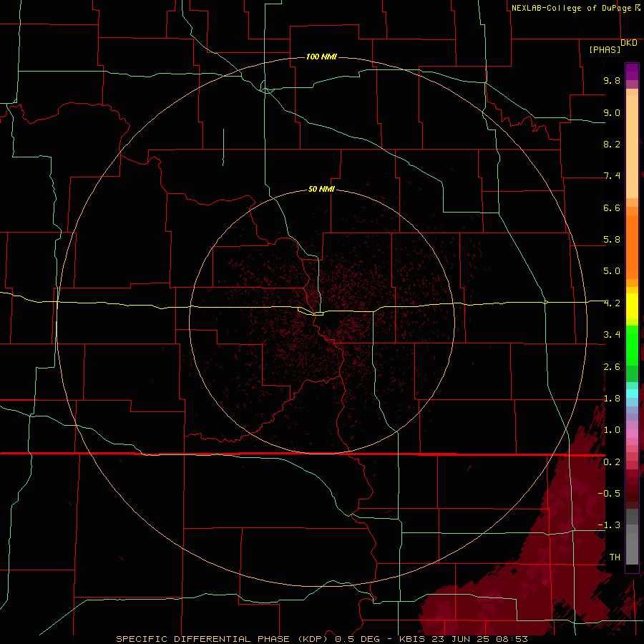Click the 3.4 value on color scale
Screen dimensions: 644x644
(612, 335)
